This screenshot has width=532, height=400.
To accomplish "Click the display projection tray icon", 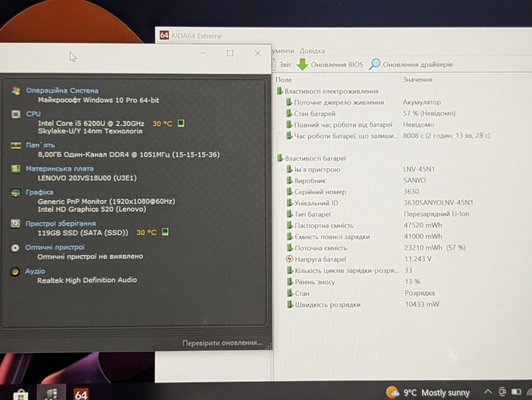I will tap(502, 392).
